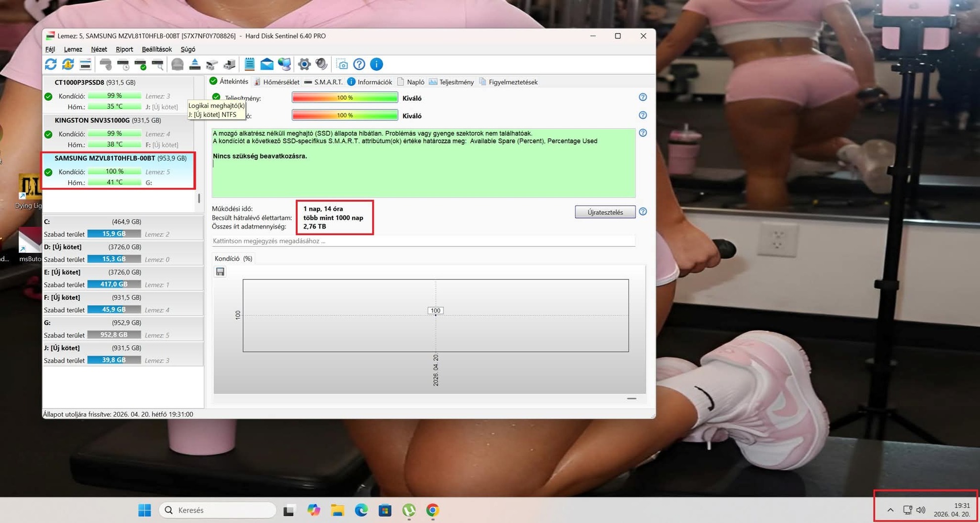Click the help icon beside the Teljesítmény bar
This screenshot has width=980, height=523.
[643, 97]
